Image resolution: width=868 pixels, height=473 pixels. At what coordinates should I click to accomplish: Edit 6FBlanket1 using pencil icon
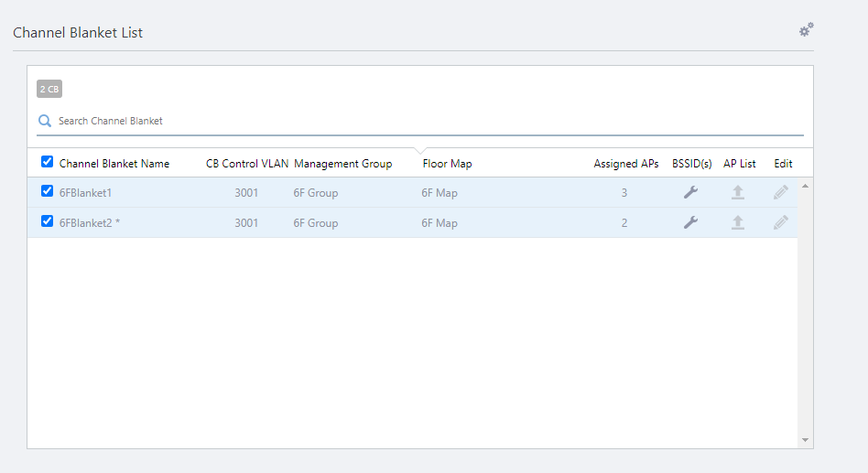781,193
